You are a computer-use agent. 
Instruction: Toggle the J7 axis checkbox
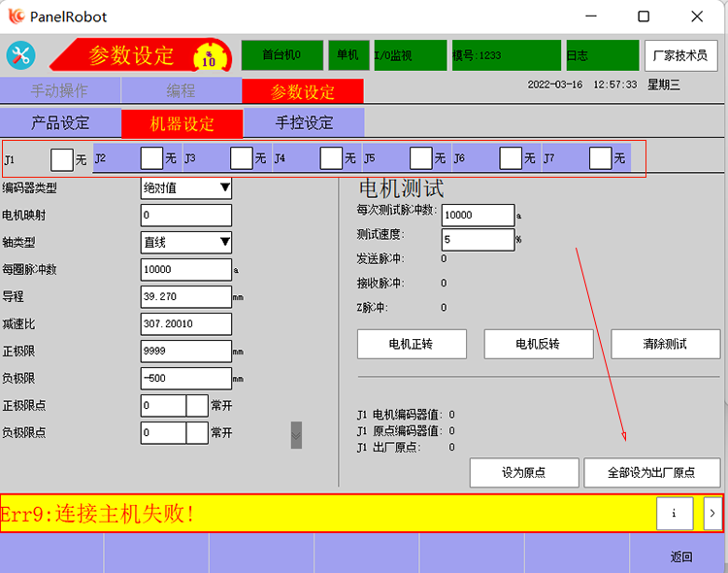[x=600, y=158]
